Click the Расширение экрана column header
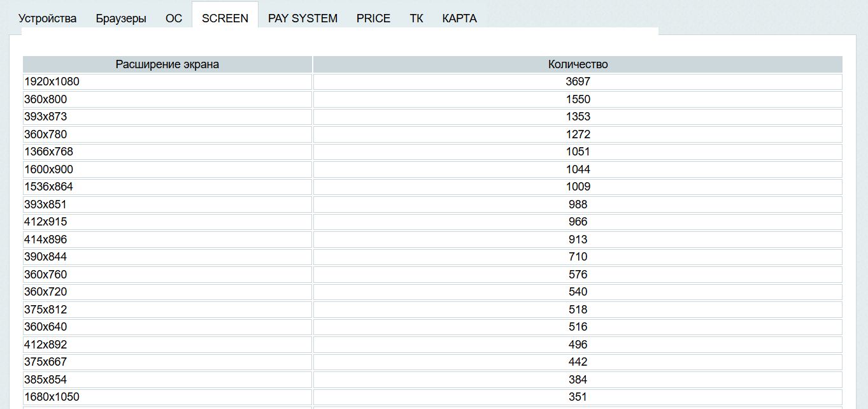 click(167, 64)
